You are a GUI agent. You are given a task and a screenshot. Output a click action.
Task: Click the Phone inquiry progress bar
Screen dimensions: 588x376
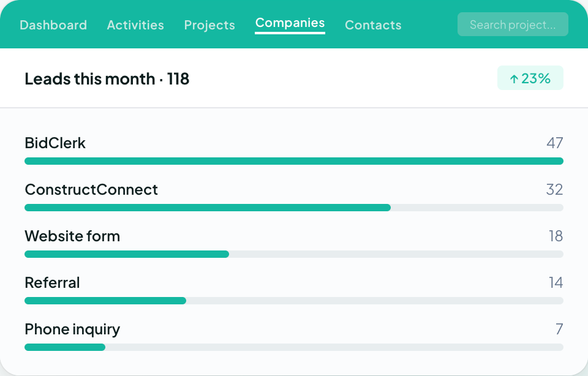[x=294, y=347]
